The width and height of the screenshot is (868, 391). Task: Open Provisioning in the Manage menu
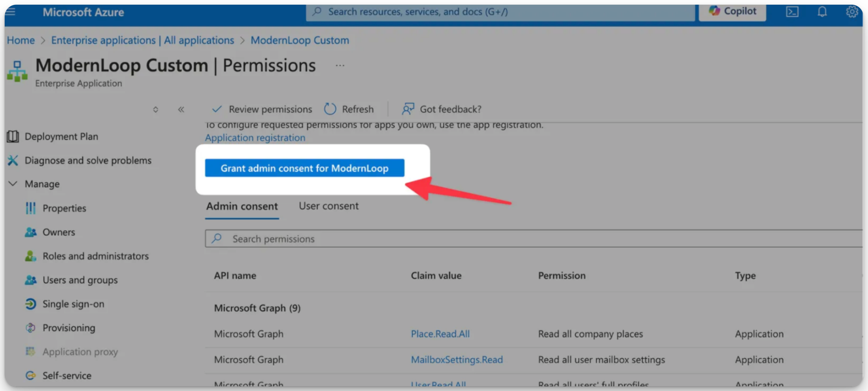pyautogui.click(x=69, y=328)
